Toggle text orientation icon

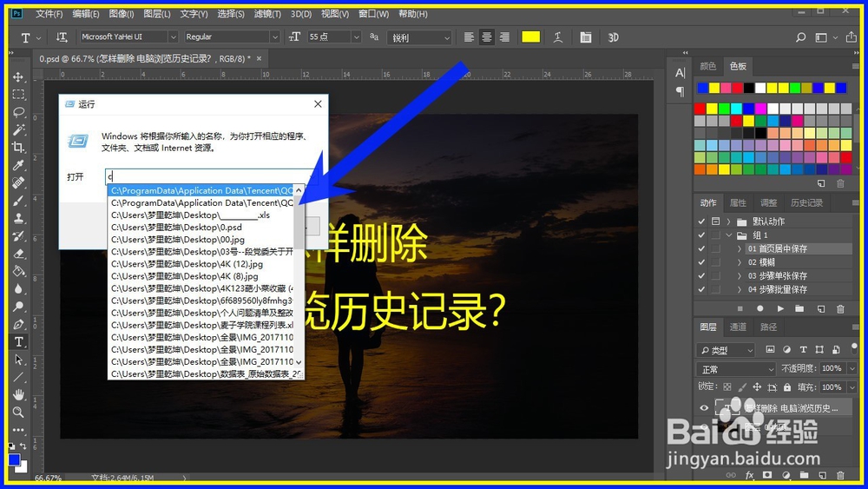click(x=62, y=37)
